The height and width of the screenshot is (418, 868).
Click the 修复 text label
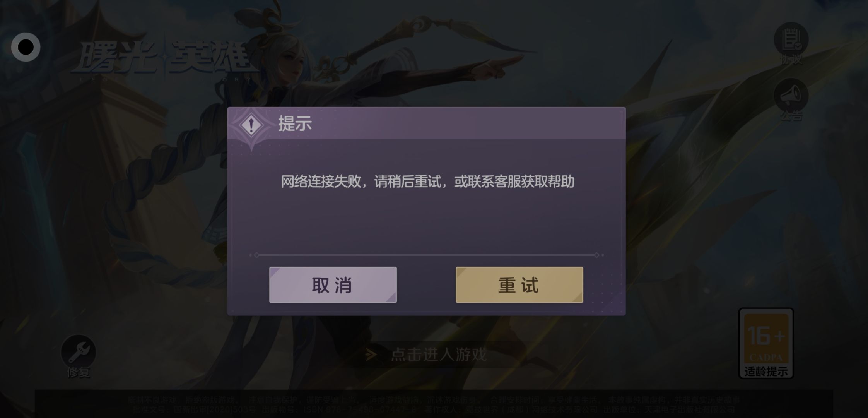coord(79,372)
